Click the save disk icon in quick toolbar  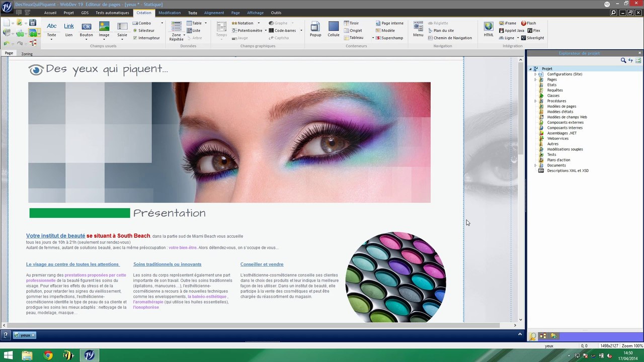[33, 23]
